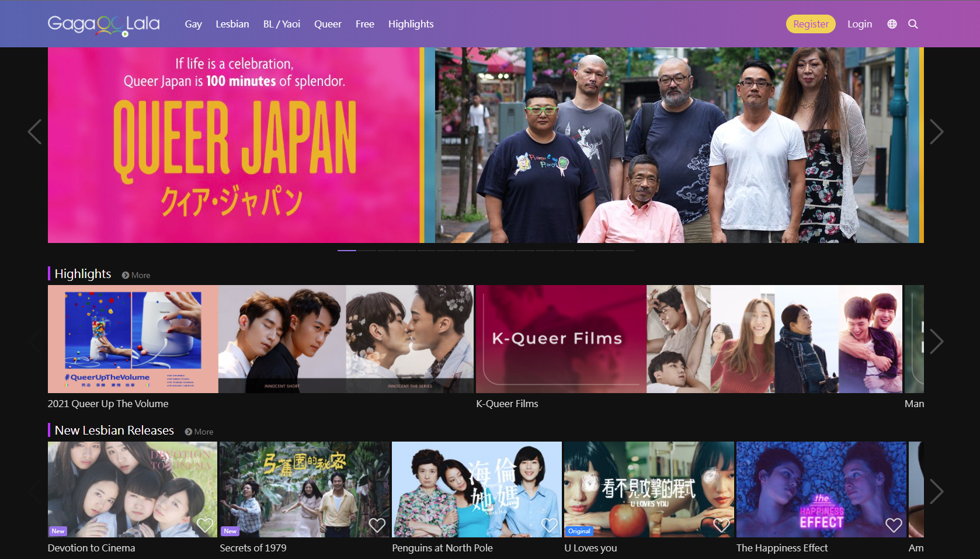Click the 'Penguins at North Pole' title
The height and width of the screenshot is (559, 980).
[x=442, y=548]
